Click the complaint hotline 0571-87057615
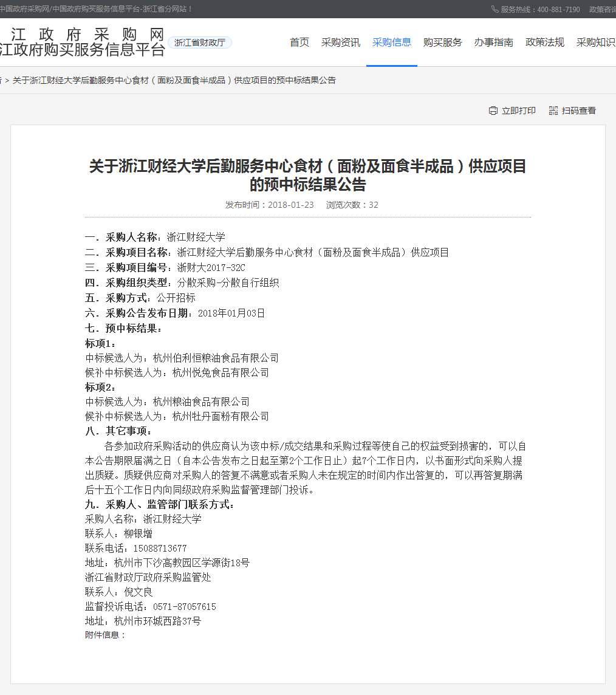The image size is (616, 695). (180, 606)
